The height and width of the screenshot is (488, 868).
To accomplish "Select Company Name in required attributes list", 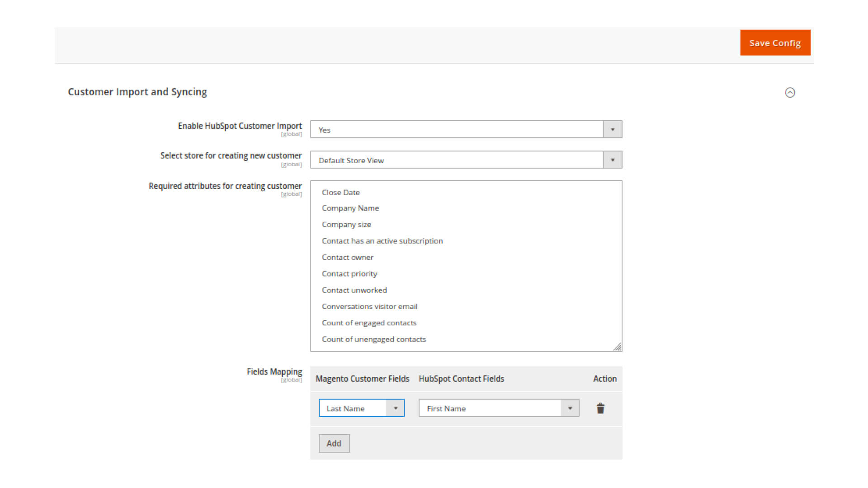I will (x=350, y=208).
